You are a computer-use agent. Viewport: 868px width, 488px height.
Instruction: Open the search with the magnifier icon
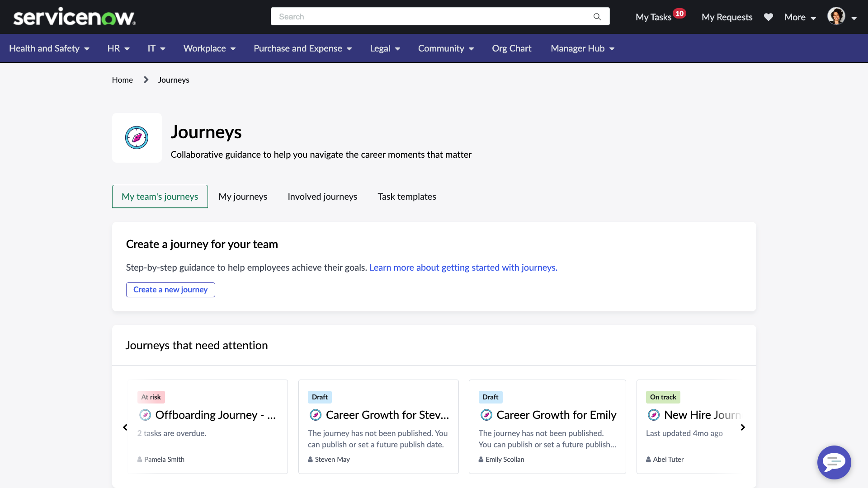(x=597, y=16)
